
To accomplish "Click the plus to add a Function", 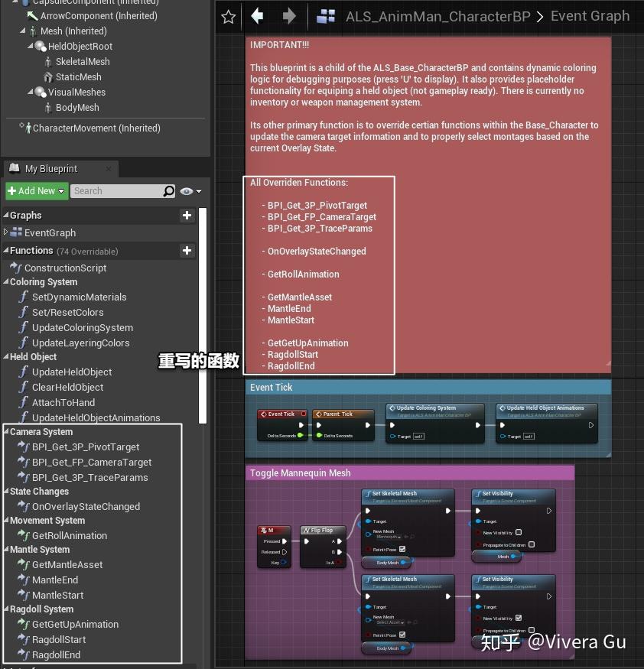I will [186, 251].
